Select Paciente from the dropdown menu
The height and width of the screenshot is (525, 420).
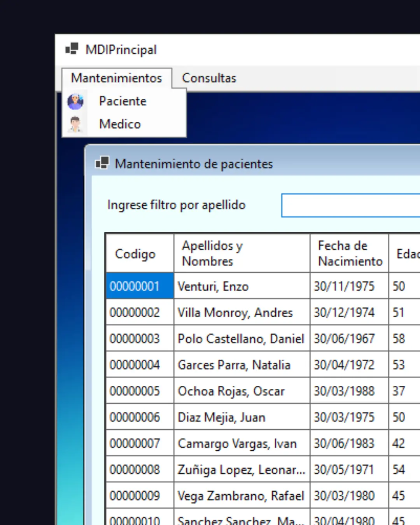pos(123,101)
